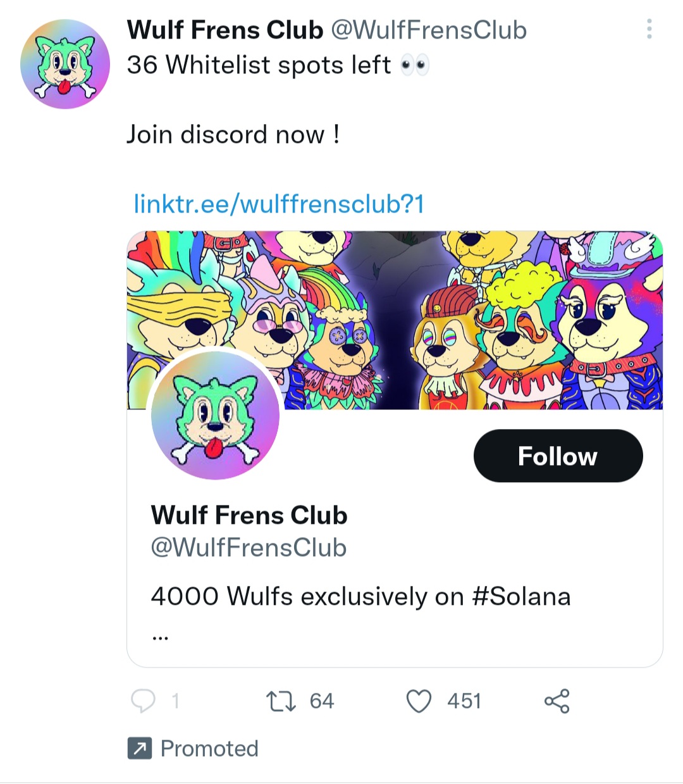Tap the Promoted label text
683x784 pixels.
coord(209,749)
